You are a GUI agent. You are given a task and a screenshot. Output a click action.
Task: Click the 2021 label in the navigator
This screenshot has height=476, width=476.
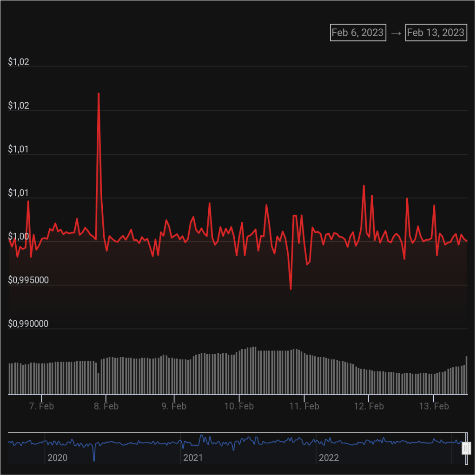(x=193, y=458)
